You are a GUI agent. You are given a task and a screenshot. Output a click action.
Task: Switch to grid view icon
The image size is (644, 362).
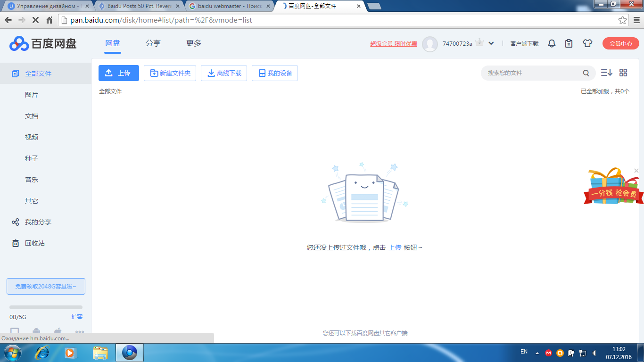[623, 73]
